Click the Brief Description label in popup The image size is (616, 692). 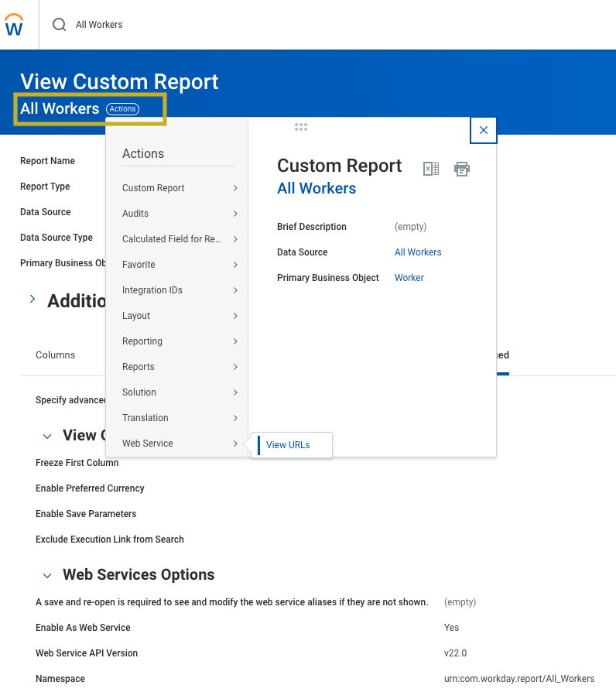312,227
